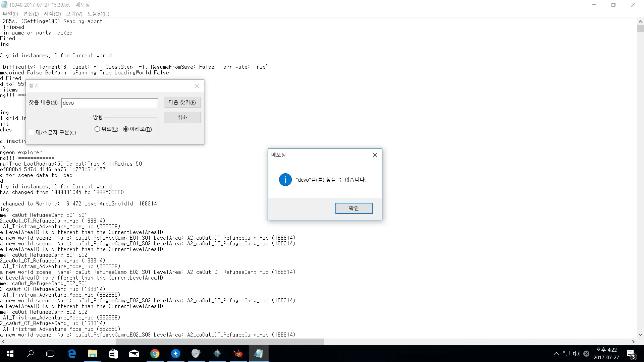Select 아래로 search direction radio
Screen dimensions: 644x362
(x=126, y=129)
